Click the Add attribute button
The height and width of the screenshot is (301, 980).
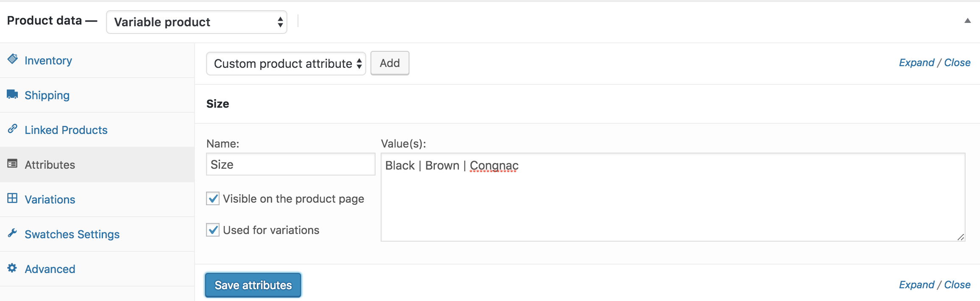click(390, 63)
